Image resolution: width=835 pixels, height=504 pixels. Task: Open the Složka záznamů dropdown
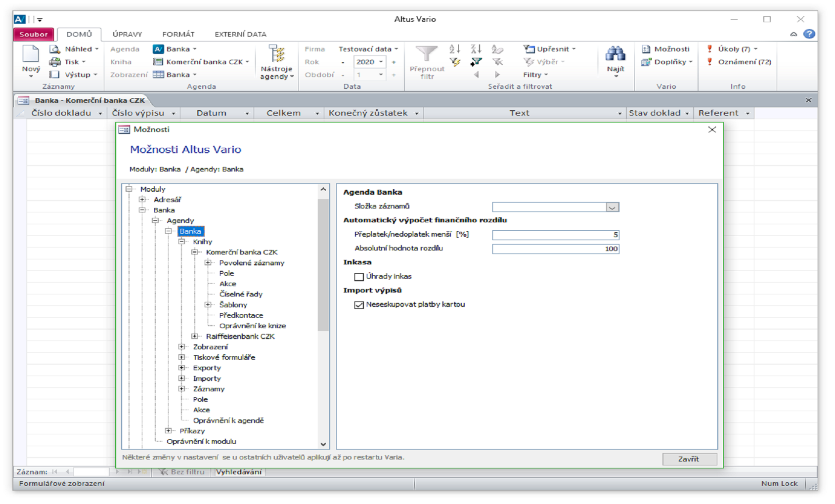613,207
